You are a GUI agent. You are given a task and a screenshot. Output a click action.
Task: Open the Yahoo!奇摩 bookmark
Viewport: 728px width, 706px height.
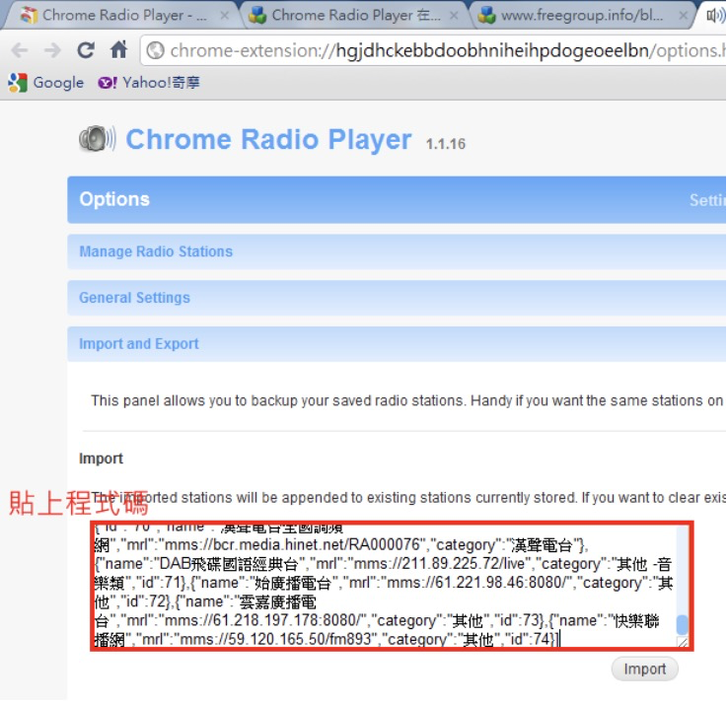pos(149,83)
